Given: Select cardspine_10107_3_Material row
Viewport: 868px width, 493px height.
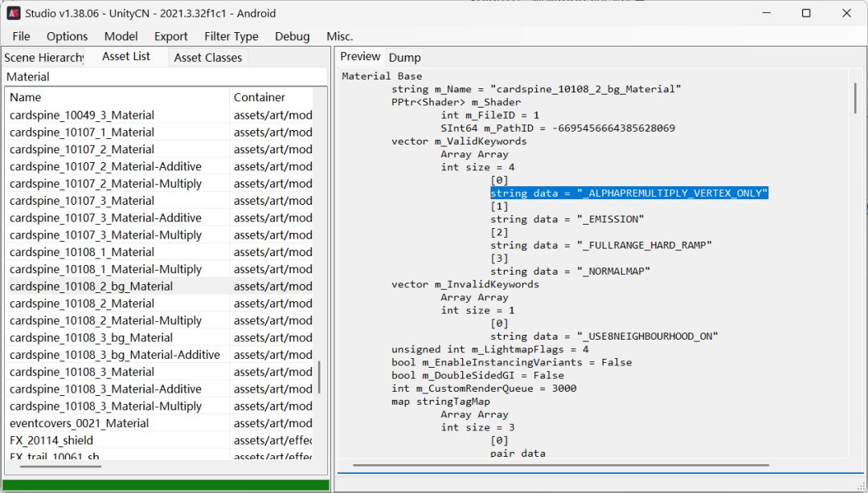Looking at the screenshot, I should 159,201.
